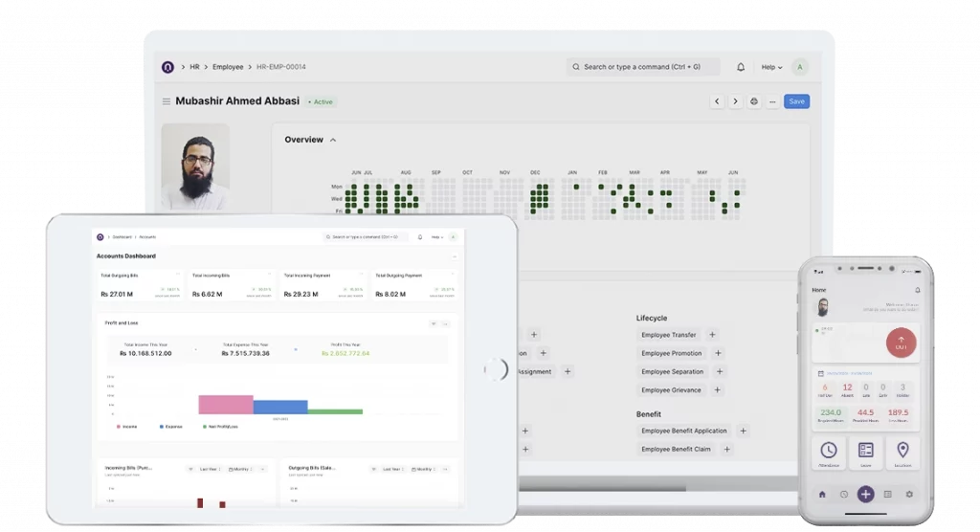Open Leave form tile on phone
The width and height of the screenshot is (980, 532).
click(x=865, y=454)
